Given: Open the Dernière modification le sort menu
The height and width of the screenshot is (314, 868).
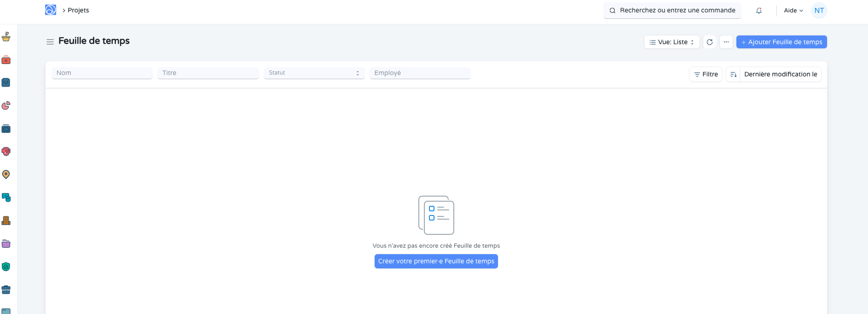Looking at the screenshot, I should [781, 74].
